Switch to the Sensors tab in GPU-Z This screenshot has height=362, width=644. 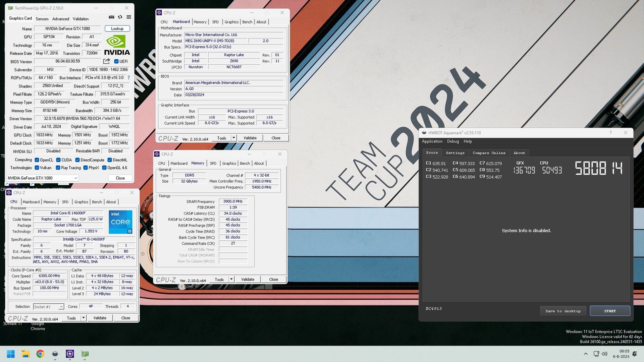42,19
